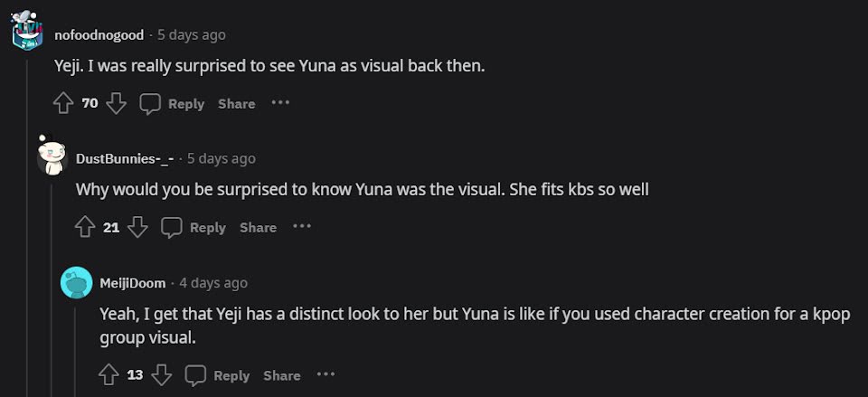
Task: Click MeijiDoom's teal avatar
Action: click(x=76, y=283)
